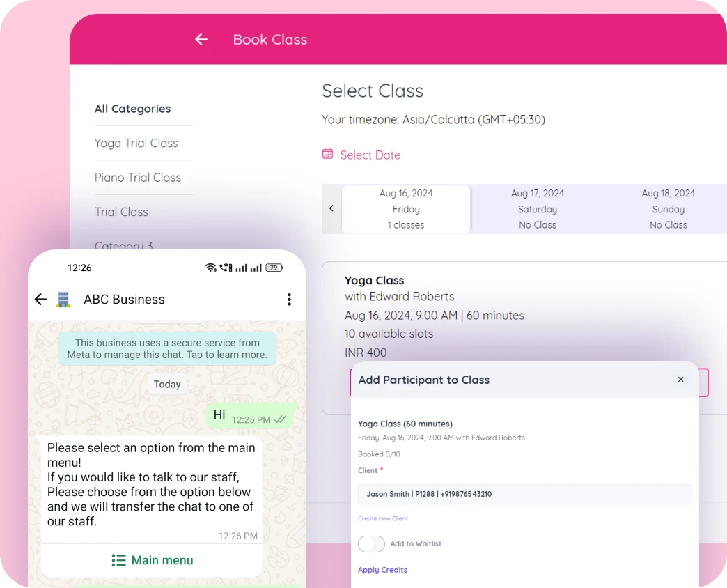The height and width of the screenshot is (588, 727).
Task: Choose the Trial Class category
Action: [122, 212]
